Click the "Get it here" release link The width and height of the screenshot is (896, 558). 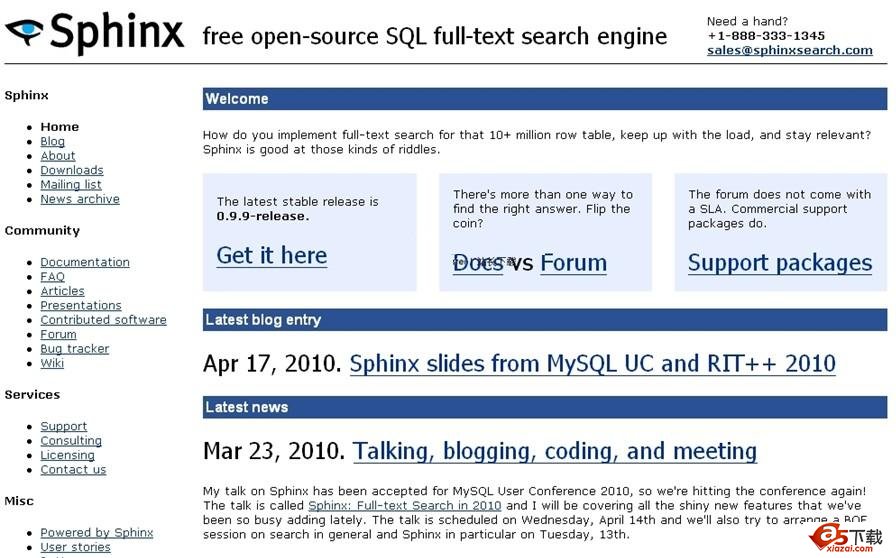tap(271, 256)
